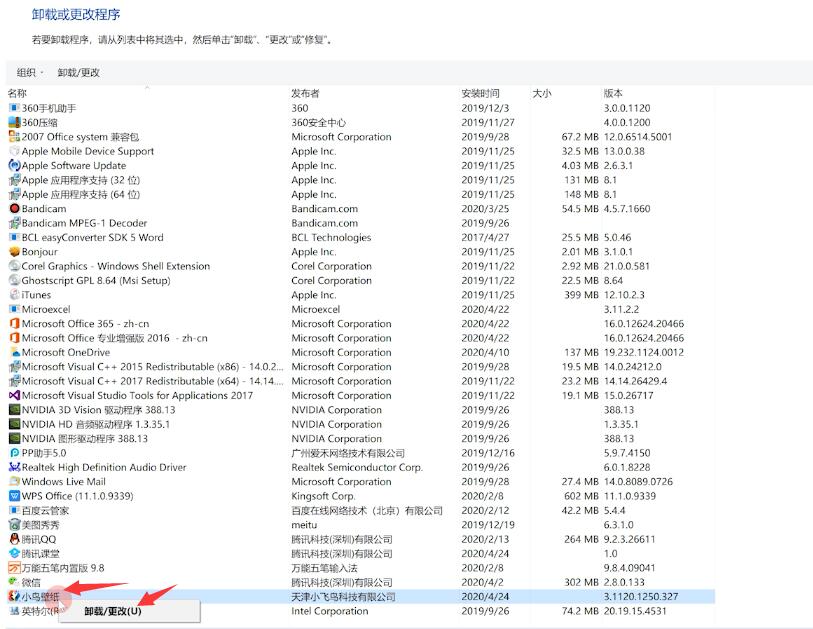This screenshot has width=813, height=629.
Task: Click the Bonjour program icon
Action: [15, 251]
